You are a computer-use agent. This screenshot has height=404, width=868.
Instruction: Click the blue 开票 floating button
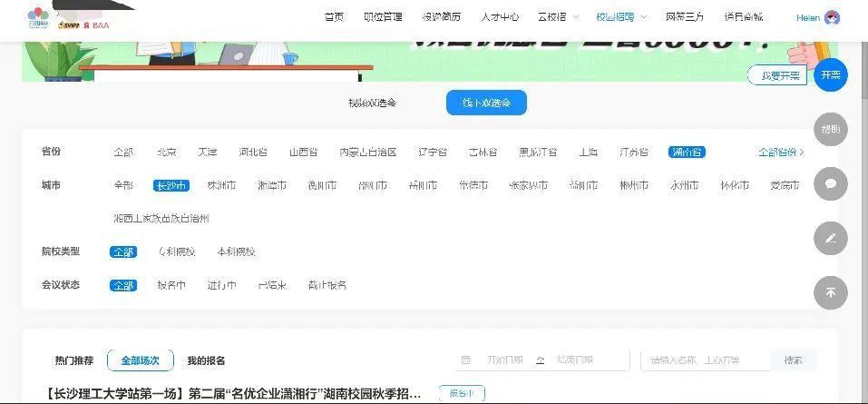coord(830,74)
